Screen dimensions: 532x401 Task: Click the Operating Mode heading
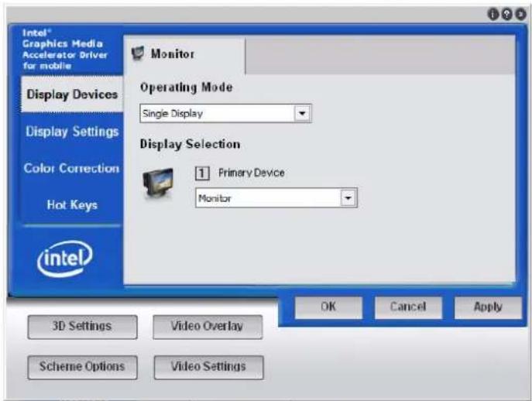pos(187,87)
